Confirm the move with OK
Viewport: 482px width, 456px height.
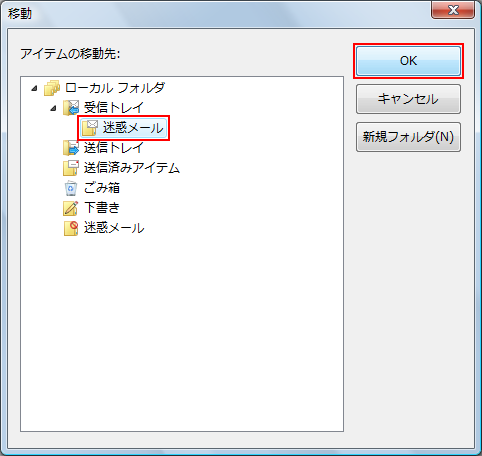pos(408,61)
